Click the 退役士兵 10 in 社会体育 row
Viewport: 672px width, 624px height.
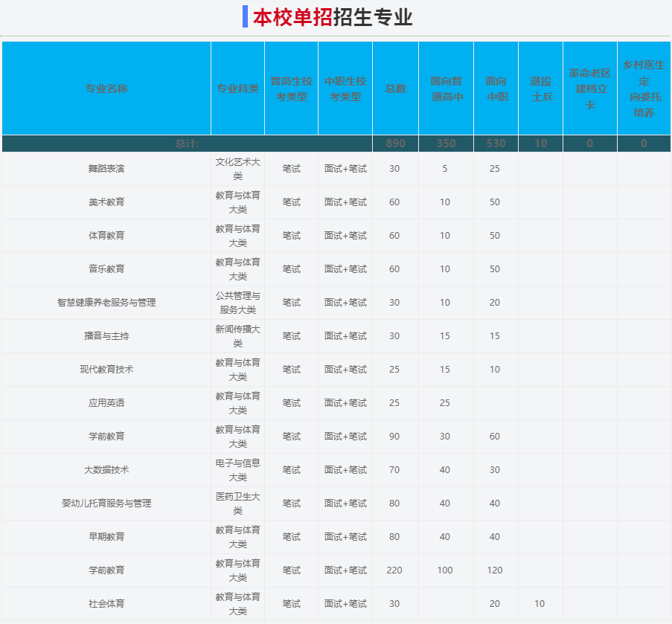pos(539,603)
